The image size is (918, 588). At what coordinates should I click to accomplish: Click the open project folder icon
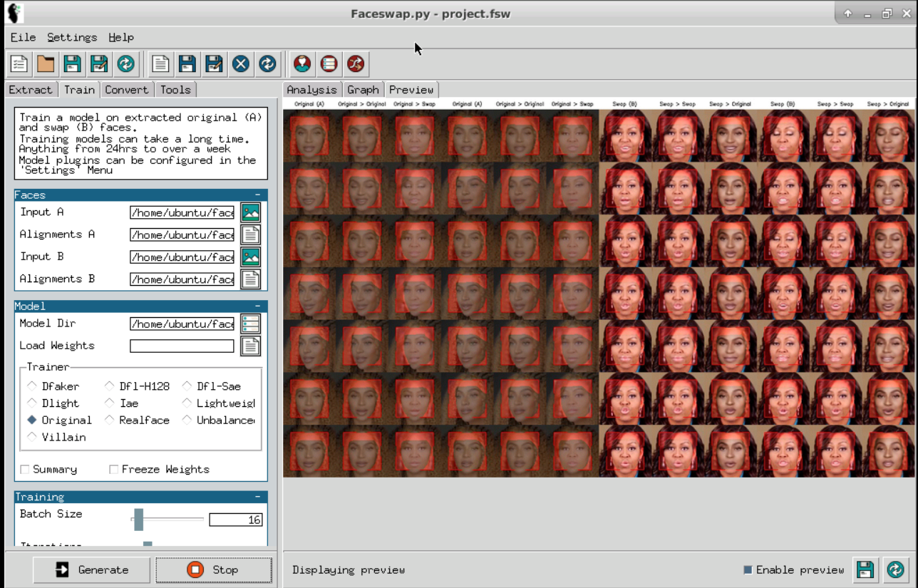pos(46,64)
